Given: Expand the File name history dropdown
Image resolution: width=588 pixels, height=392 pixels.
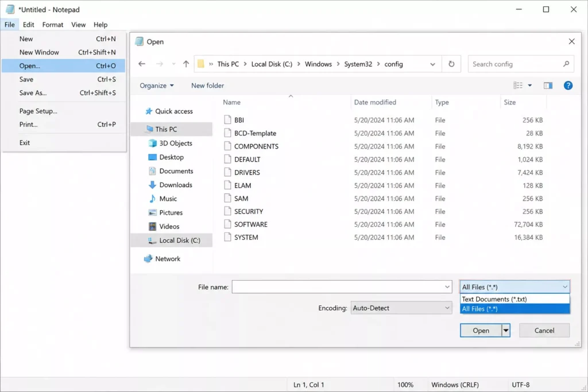Looking at the screenshot, I should tap(447, 287).
